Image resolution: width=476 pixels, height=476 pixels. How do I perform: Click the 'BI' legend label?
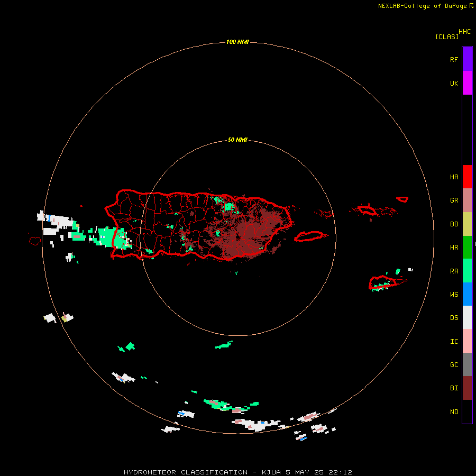[x=454, y=388]
